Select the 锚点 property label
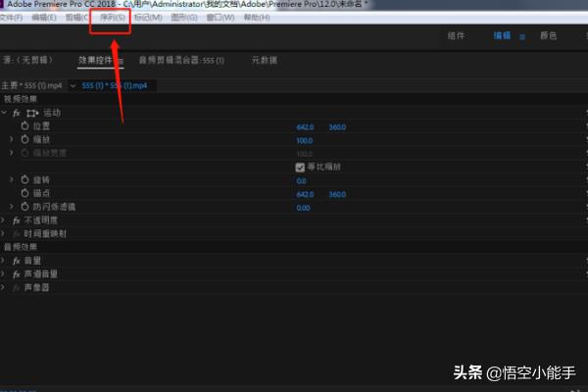Viewport: 588px width, 392px height. (x=41, y=193)
